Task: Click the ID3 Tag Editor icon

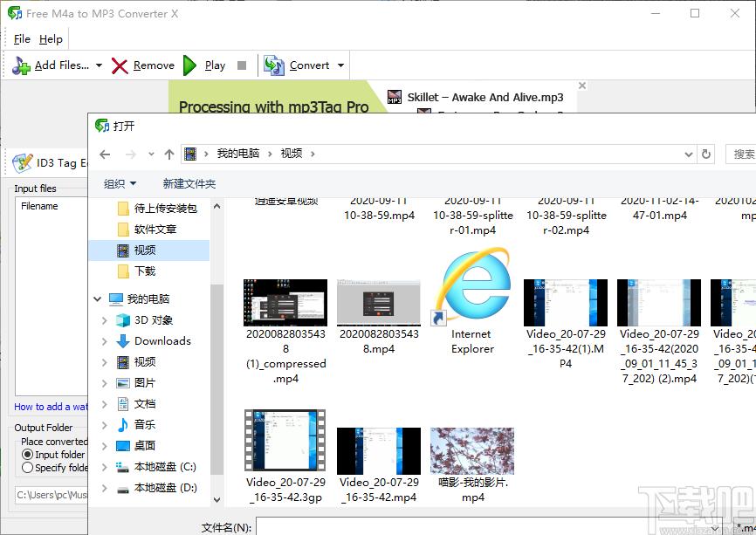Action: tap(22, 163)
